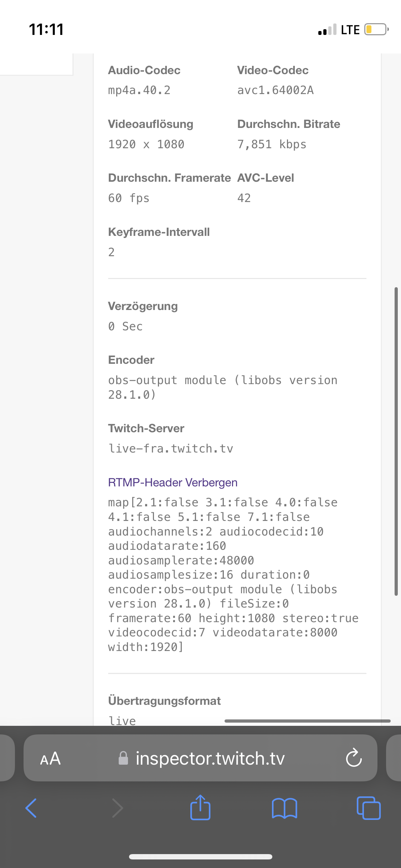Click the vertical page scrollbar
This screenshot has width=401, height=868.
[x=396, y=441]
